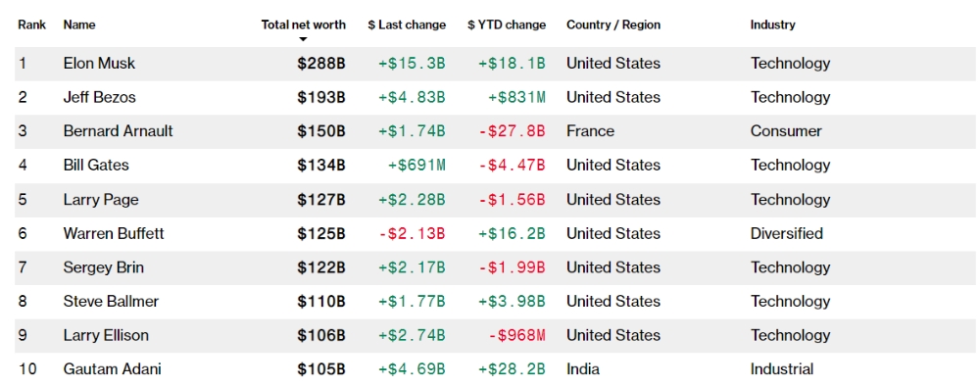Viewport: 980px width, 386px height.
Task: Select the Country / Region column header
Action: pos(613,25)
